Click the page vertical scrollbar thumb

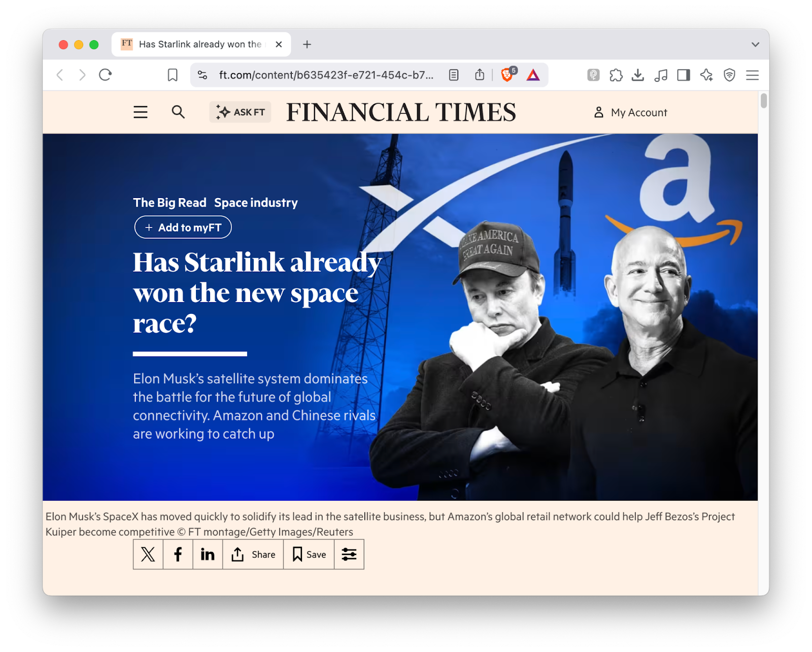[764, 100]
